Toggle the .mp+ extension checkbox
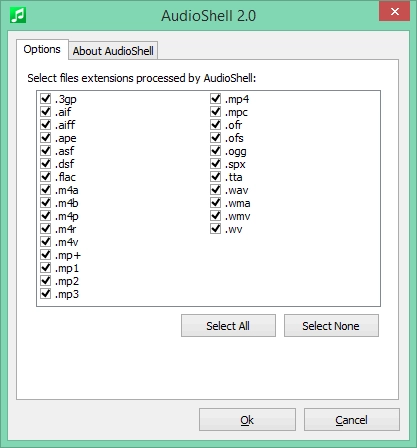This screenshot has height=448, width=417. 46,255
